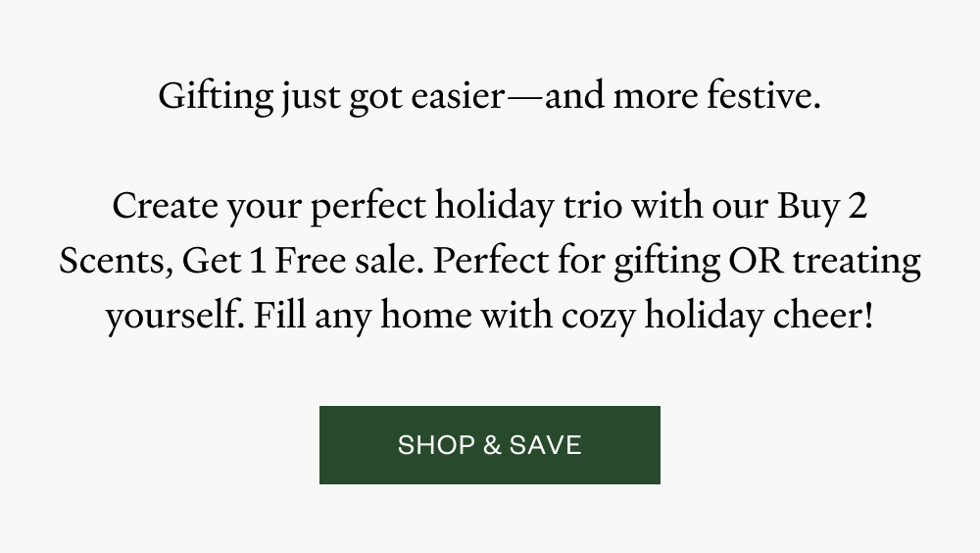Click the capitalized word 'OR'
Viewport: 980px width, 553px height.
point(756,262)
